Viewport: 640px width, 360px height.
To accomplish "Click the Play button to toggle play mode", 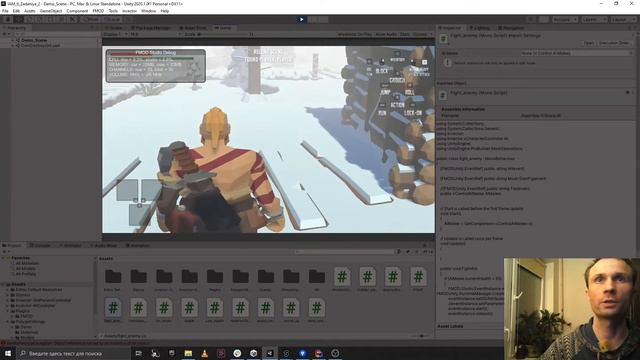I will point(302,19).
